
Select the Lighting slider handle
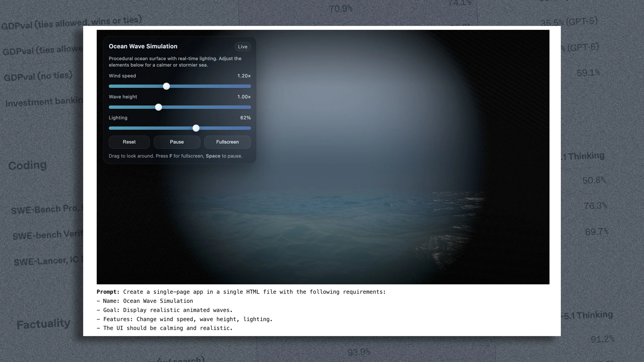coord(196,128)
